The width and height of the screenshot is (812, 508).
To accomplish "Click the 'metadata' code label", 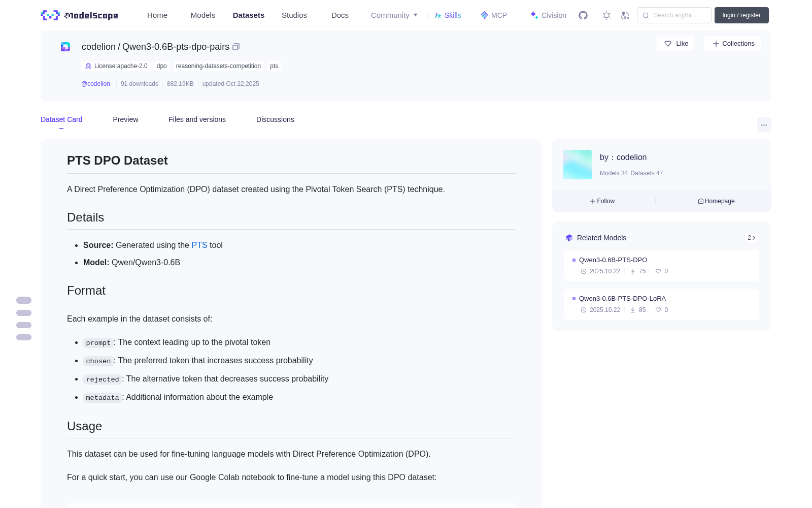I will (103, 398).
